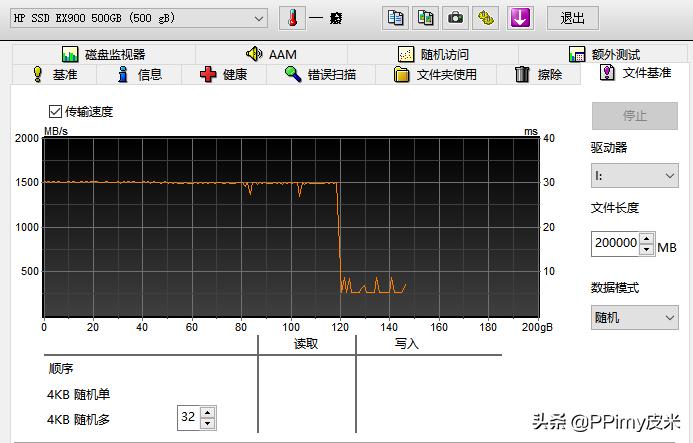Screen dimensions: 693x443
Task: Click the 读取 column header
Action: pos(306,344)
